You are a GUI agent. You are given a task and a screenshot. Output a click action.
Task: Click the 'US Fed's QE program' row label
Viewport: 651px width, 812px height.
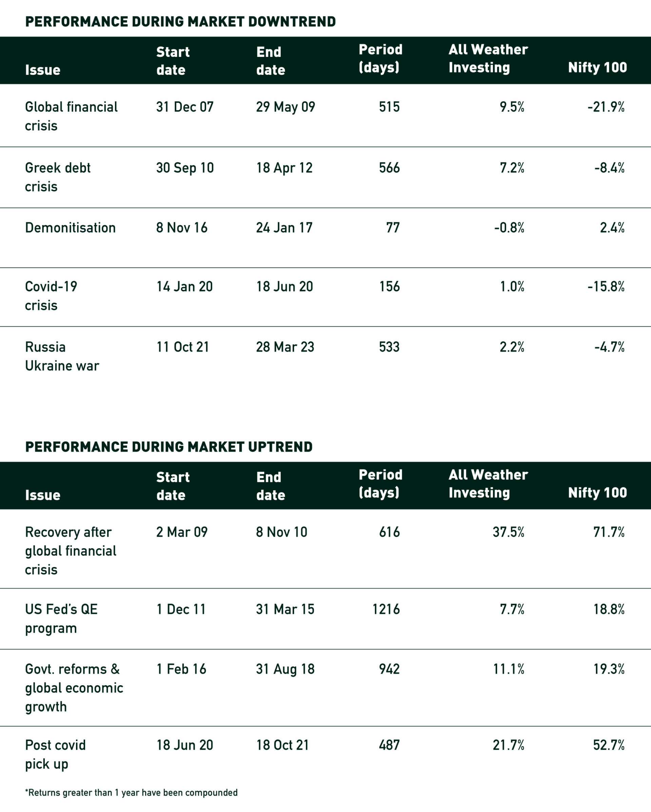(x=61, y=618)
